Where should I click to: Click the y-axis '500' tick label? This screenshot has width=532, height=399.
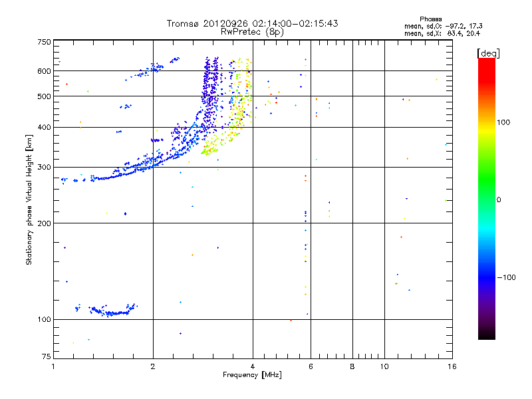point(44,96)
